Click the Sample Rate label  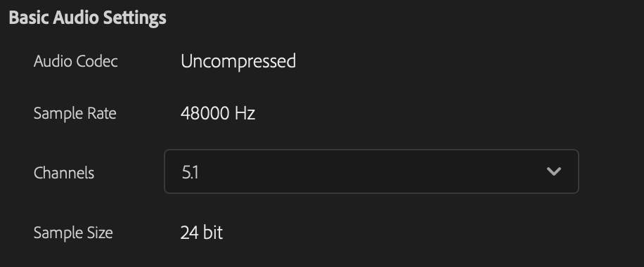coord(75,113)
